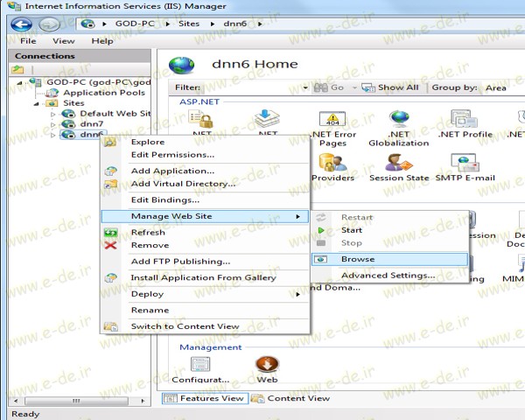Choose Add FTP Publishing menu item
This screenshot has width=525, height=420.
click(x=205, y=262)
